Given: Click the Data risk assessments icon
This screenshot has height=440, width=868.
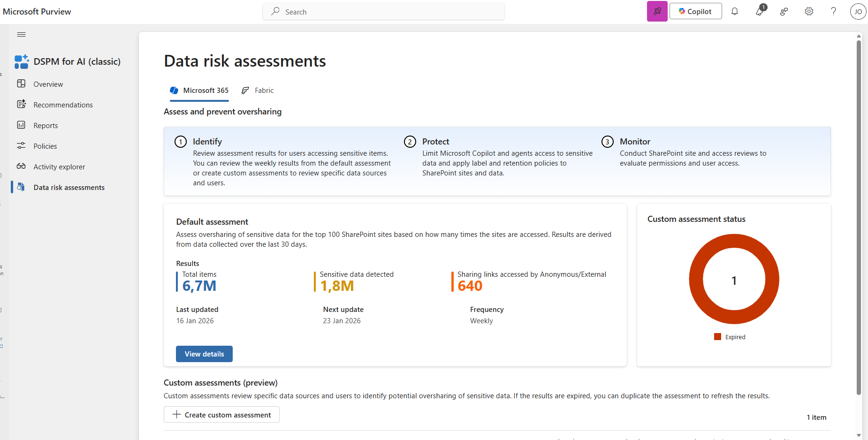Looking at the screenshot, I should [x=21, y=187].
